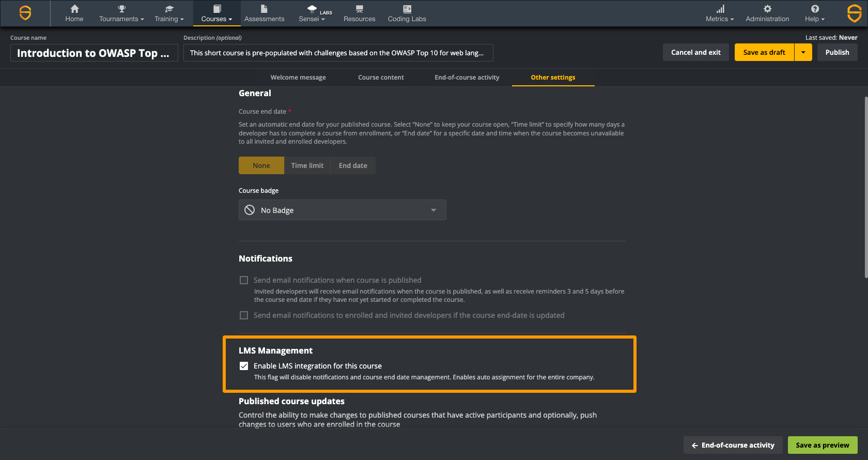This screenshot has height=460, width=868.
Task: Click Cancel and exit button
Action: (696, 52)
